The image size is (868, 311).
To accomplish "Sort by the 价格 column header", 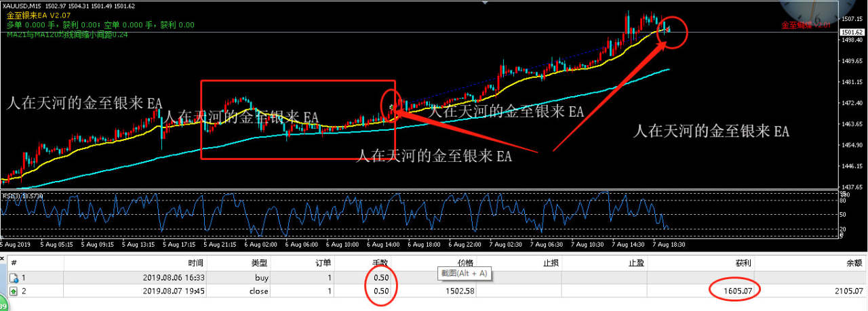I will [465, 263].
